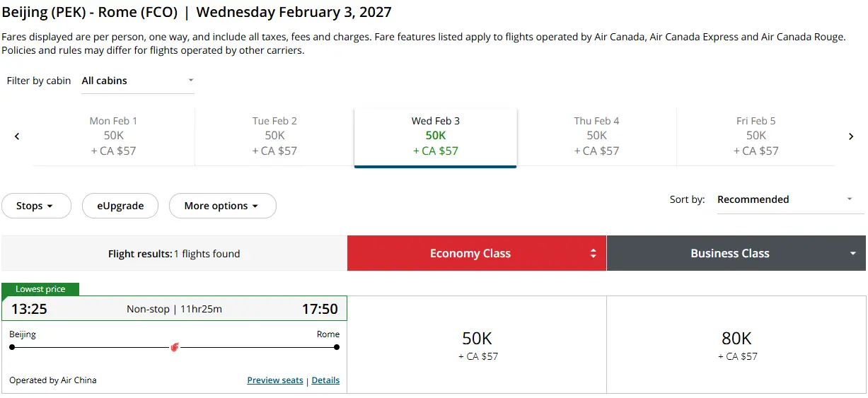Click the next dates right arrow
The image size is (868, 398).
click(851, 136)
